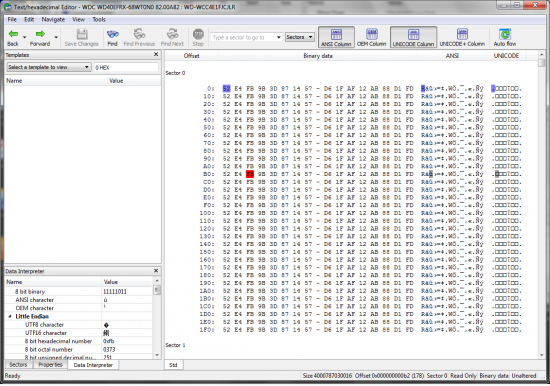Open the 'Select a template to view' dropdown
Image resolution: width=550 pixels, height=386 pixels.
point(49,67)
